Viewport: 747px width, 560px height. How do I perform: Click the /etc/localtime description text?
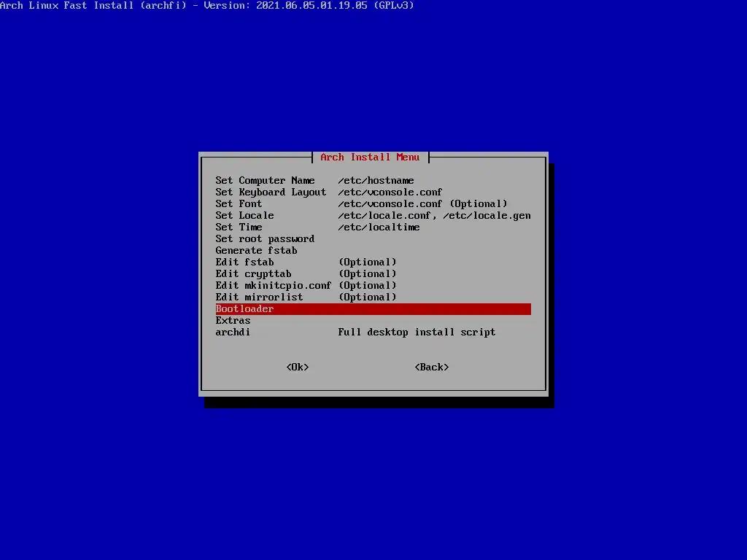pos(379,227)
